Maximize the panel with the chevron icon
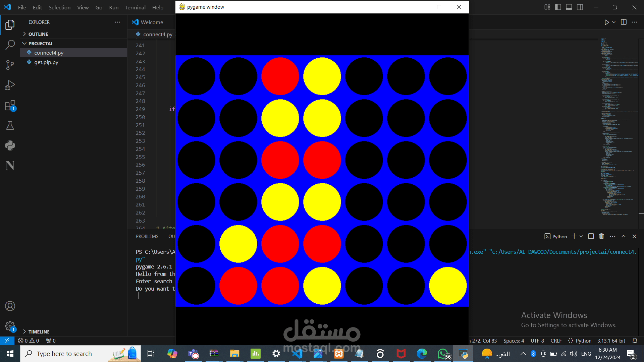The height and width of the screenshot is (362, 644). tap(623, 236)
